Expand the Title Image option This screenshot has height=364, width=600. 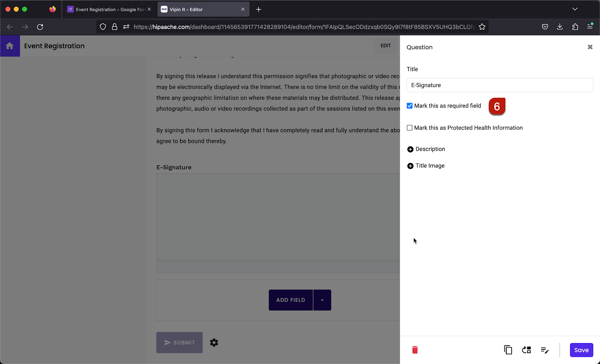[x=410, y=166]
